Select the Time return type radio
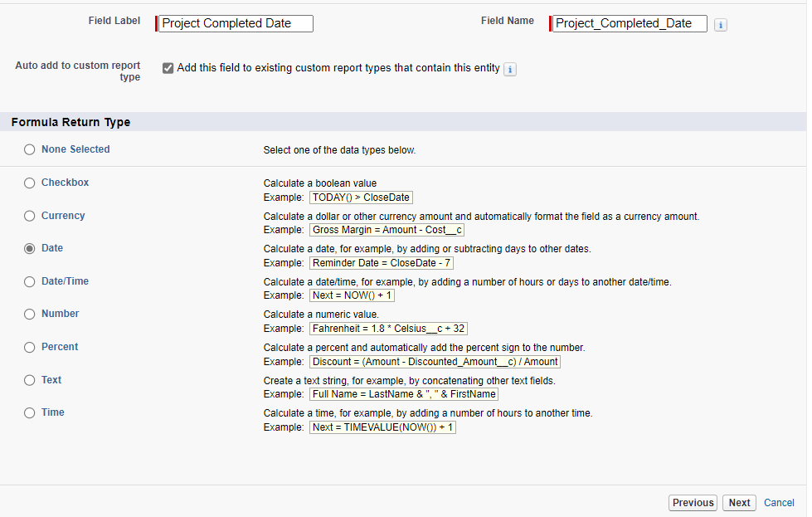 [30, 413]
